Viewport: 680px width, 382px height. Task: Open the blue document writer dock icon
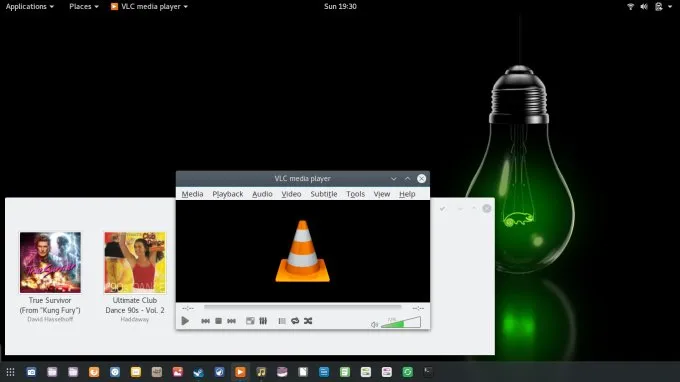click(x=324, y=372)
